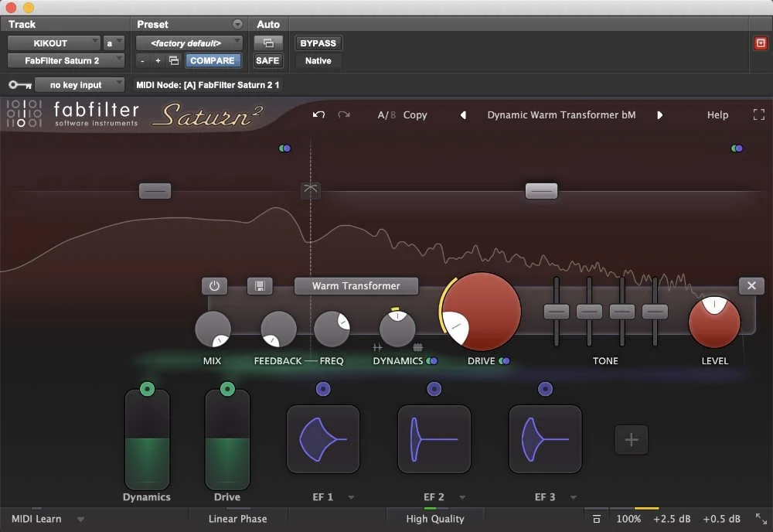The width and height of the screenshot is (773, 532).
Task: Remove the band with X button
Action: [751, 285]
